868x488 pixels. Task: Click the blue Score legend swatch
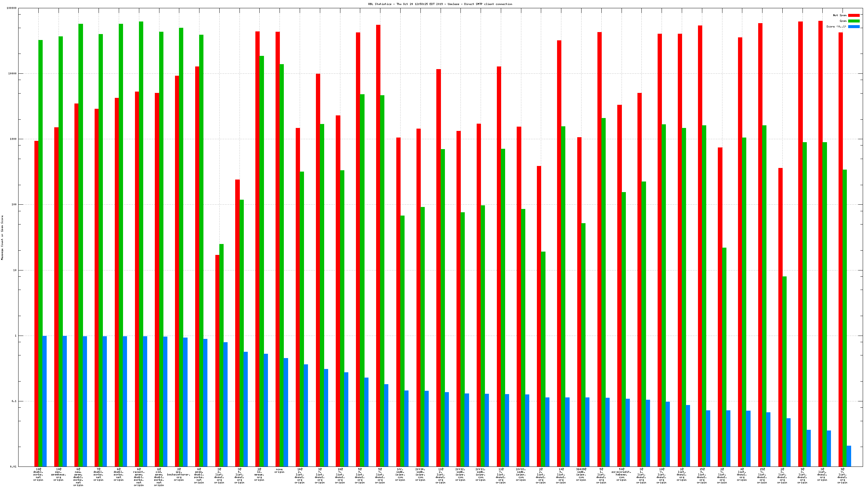coord(853,26)
